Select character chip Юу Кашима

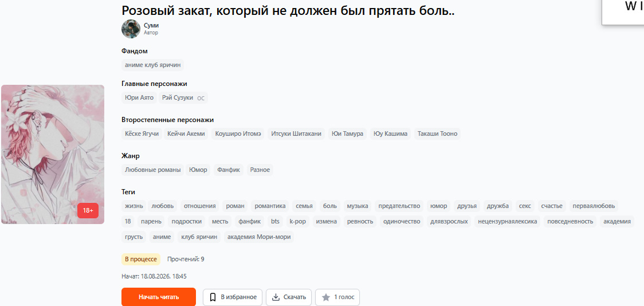(x=391, y=134)
